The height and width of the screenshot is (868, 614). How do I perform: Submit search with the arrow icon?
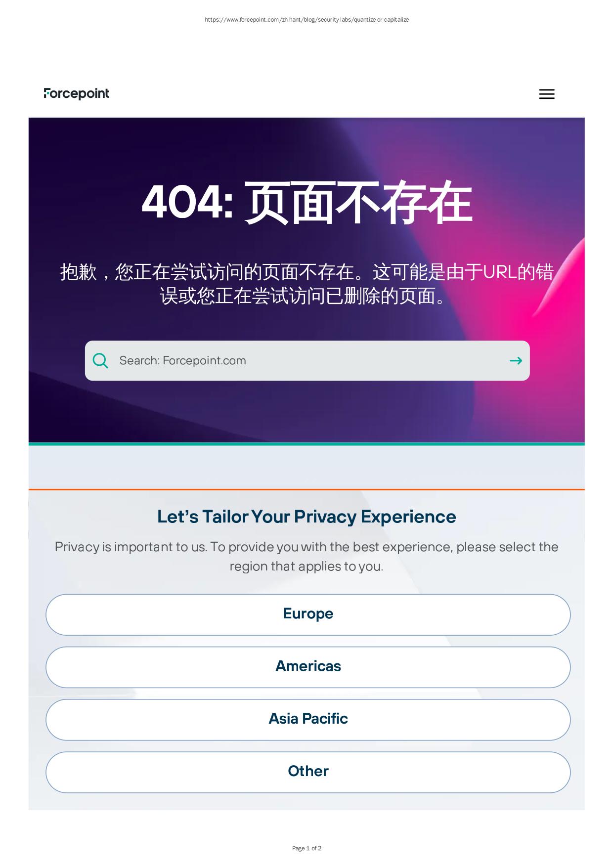coord(516,361)
